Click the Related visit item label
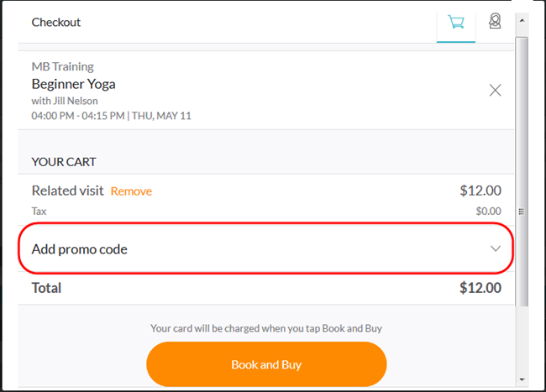546x392 pixels. pos(67,191)
